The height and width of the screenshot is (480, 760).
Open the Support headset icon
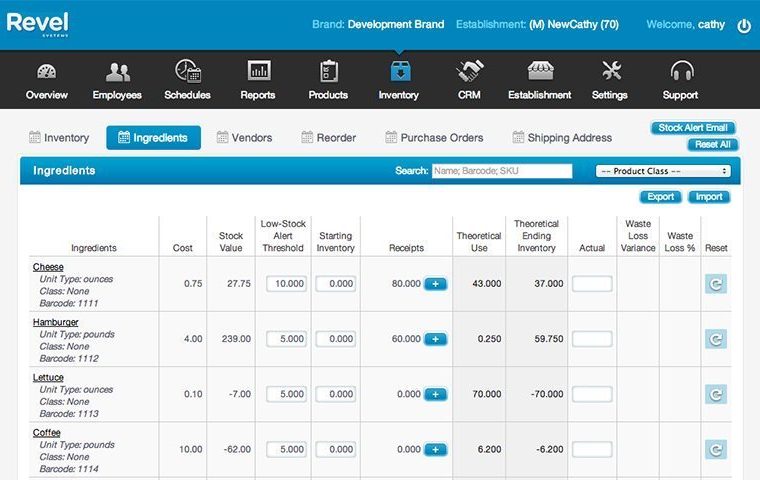point(681,71)
